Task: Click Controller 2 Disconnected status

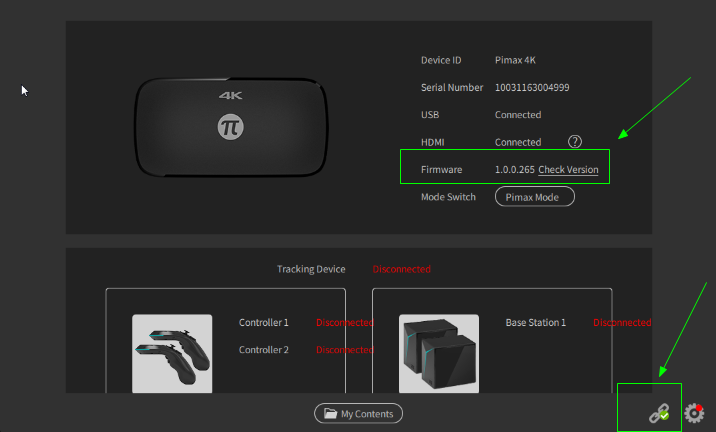Action: pos(345,350)
